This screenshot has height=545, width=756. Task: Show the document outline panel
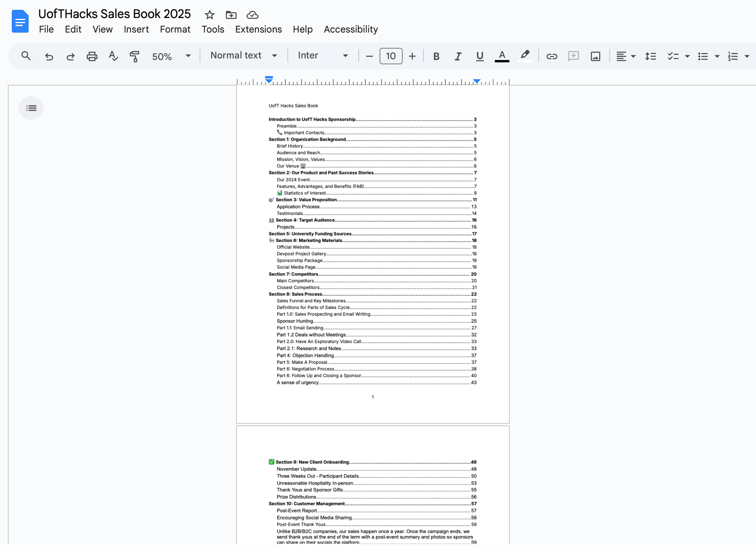pos(31,108)
